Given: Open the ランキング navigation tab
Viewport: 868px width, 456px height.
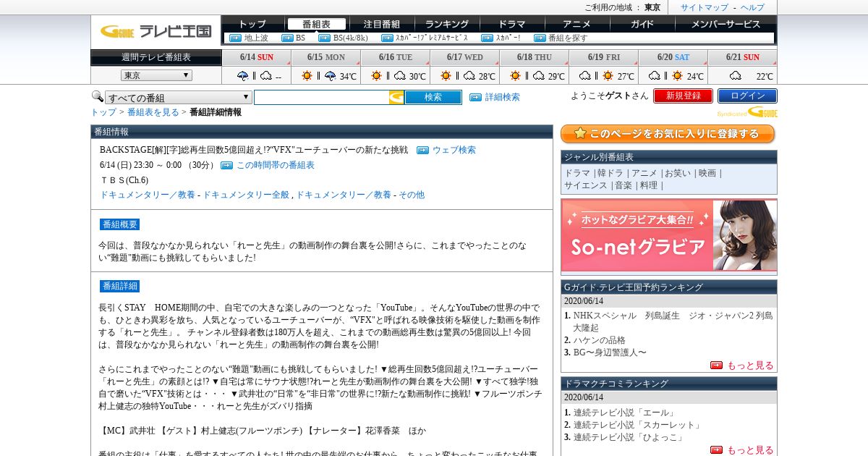Looking at the screenshot, I should [446, 24].
